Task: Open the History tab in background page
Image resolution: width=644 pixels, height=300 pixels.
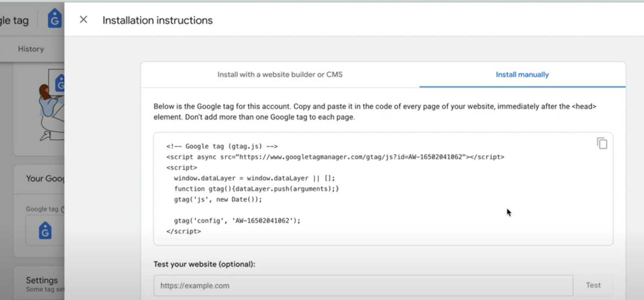Action: pos(31,49)
